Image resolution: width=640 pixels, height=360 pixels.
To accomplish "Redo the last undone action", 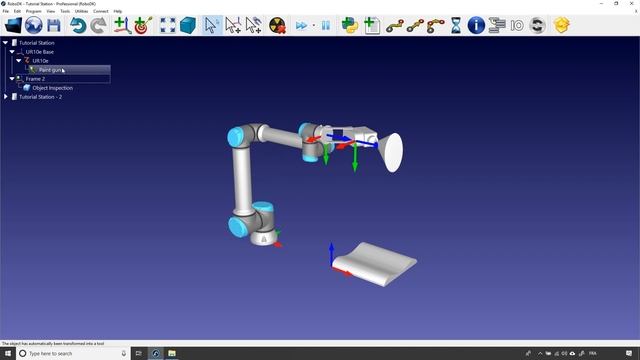I will pyautogui.click(x=98, y=25).
